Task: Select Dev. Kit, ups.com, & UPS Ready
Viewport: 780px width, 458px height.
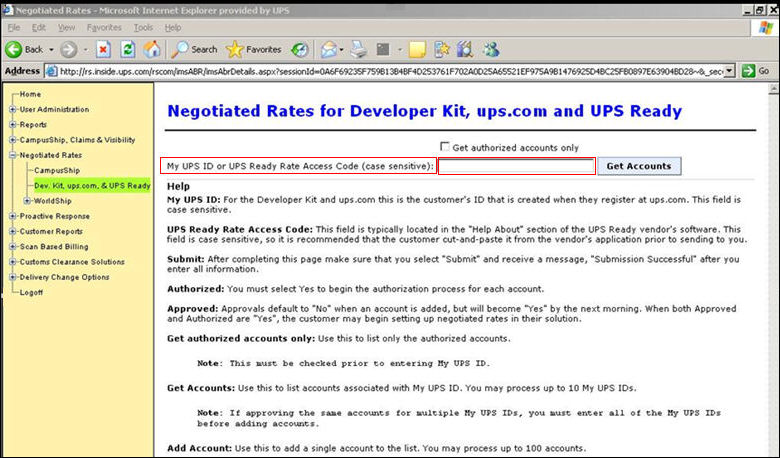Action: (92, 185)
